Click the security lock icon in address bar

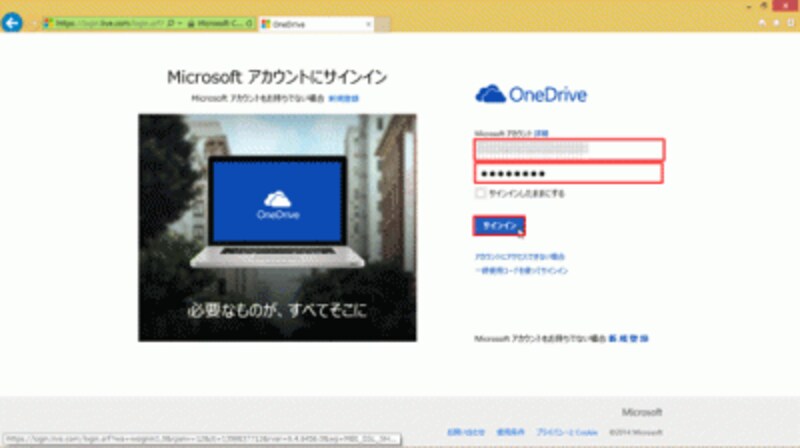point(191,23)
